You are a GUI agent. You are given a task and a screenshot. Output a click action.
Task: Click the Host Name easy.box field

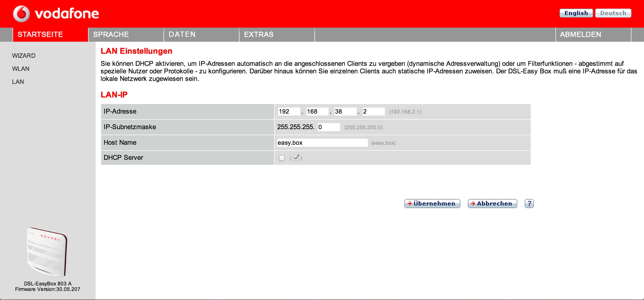pyautogui.click(x=322, y=142)
